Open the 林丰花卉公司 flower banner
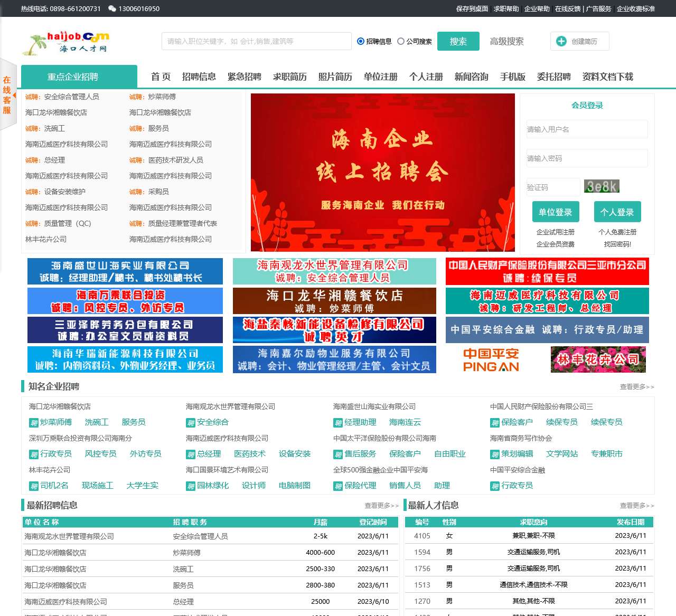The image size is (676, 616). coord(598,360)
